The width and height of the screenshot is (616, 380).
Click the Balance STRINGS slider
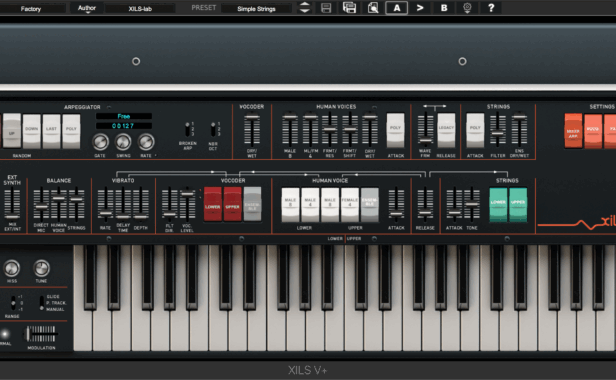tap(77, 204)
